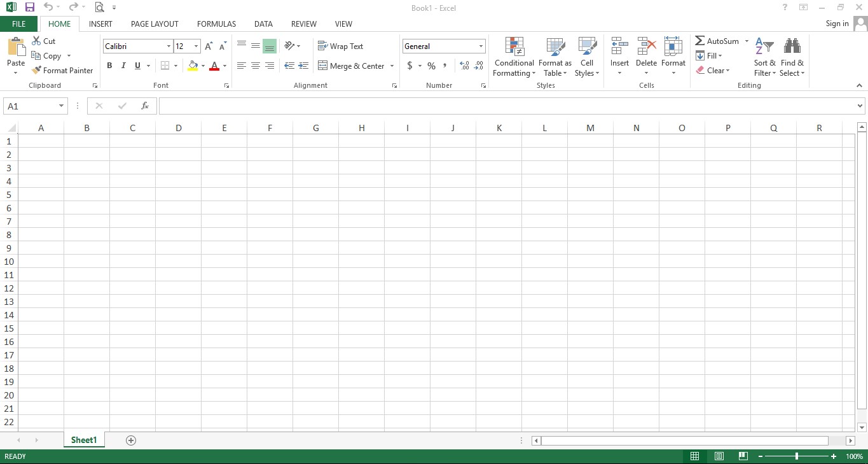
Task: Open the Name Box dropdown arrow
Action: click(61, 106)
